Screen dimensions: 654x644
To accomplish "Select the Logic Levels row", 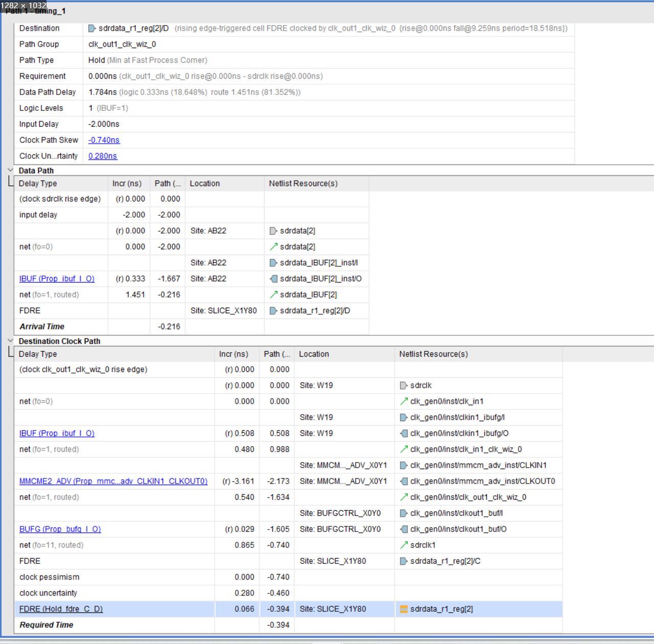I will pyautogui.click(x=294, y=108).
